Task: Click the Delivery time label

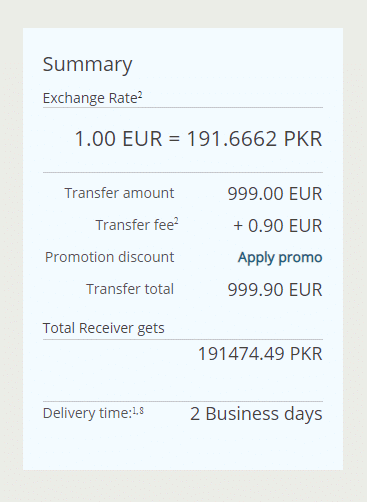Action: 87,414
